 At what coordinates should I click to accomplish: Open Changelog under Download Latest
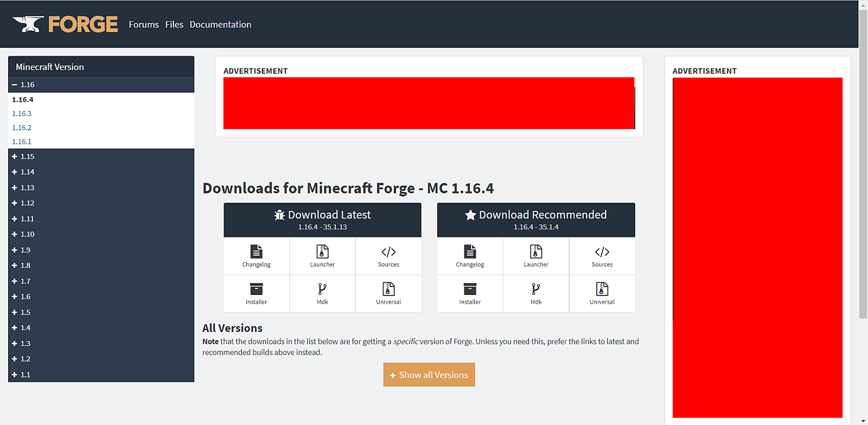coord(257,256)
